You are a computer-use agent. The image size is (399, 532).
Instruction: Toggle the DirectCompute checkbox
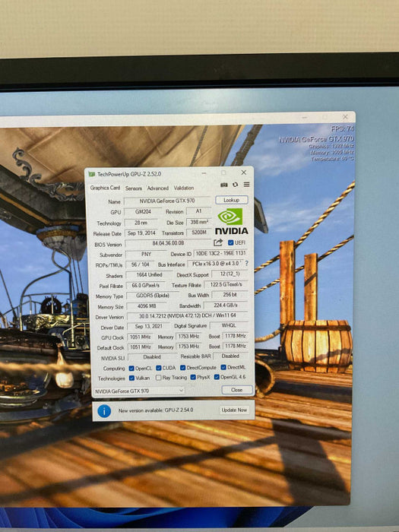[183, 368]
